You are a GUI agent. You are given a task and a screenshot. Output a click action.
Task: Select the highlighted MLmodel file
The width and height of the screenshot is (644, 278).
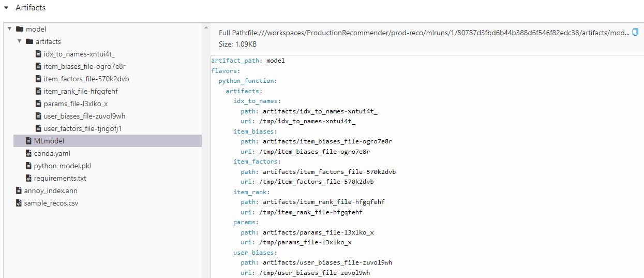(49, 141)
